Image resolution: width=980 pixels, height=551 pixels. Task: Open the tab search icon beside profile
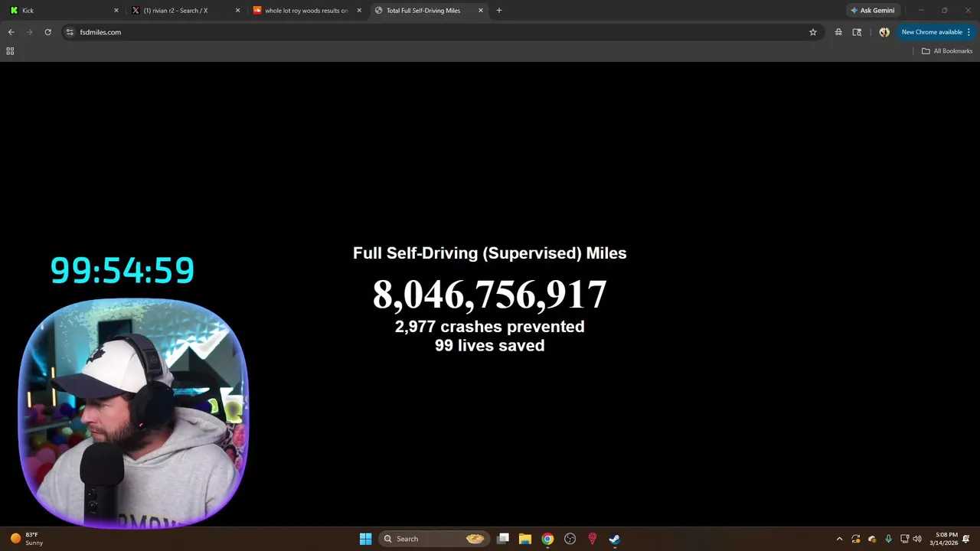tap(857, 32)
